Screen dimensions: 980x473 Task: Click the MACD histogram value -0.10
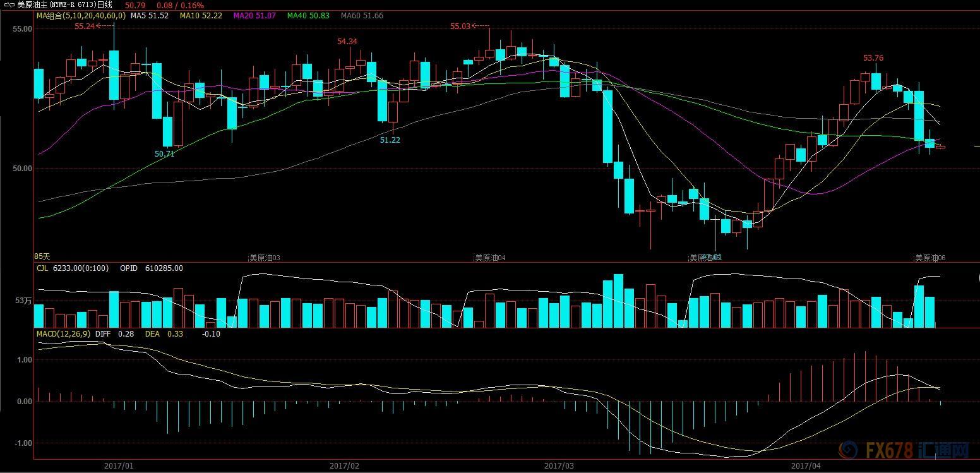pos(211,333)
